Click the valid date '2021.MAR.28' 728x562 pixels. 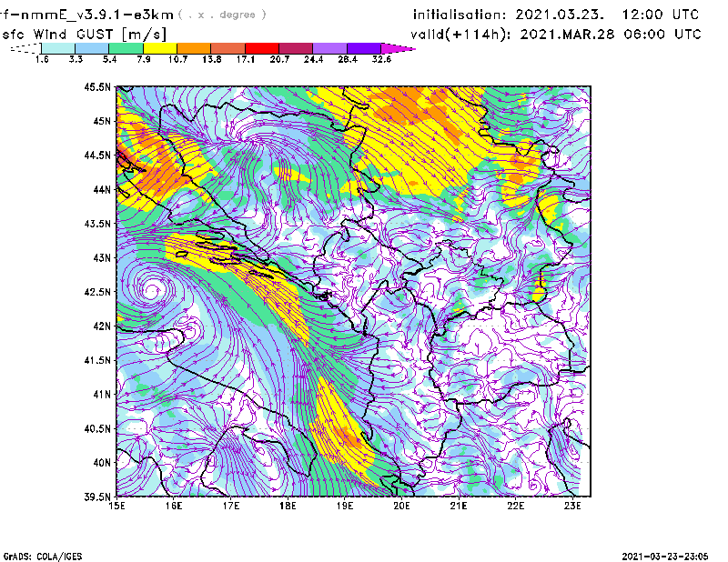pyautogui.click(x=567, y=35)
